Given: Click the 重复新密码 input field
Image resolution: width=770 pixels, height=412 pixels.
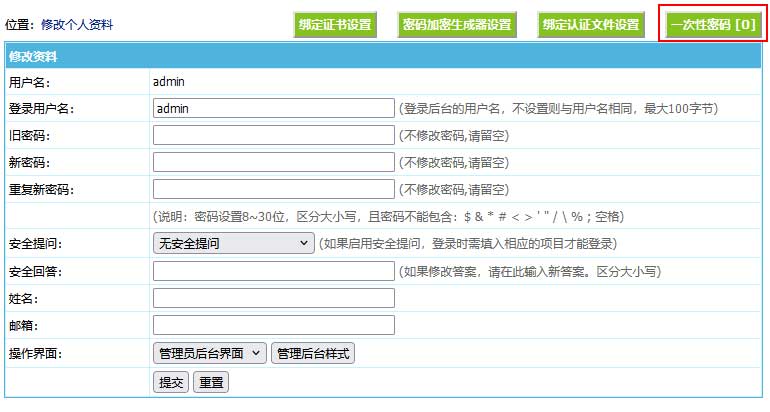Looking at the screenshot, I should [273, 189].
